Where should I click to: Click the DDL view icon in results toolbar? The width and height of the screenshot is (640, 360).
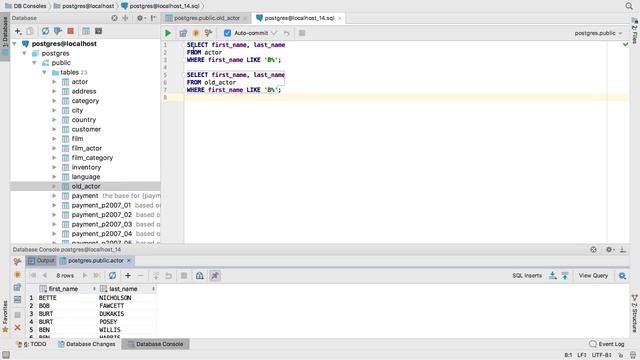pyautogui.click(x=200, y=276)
